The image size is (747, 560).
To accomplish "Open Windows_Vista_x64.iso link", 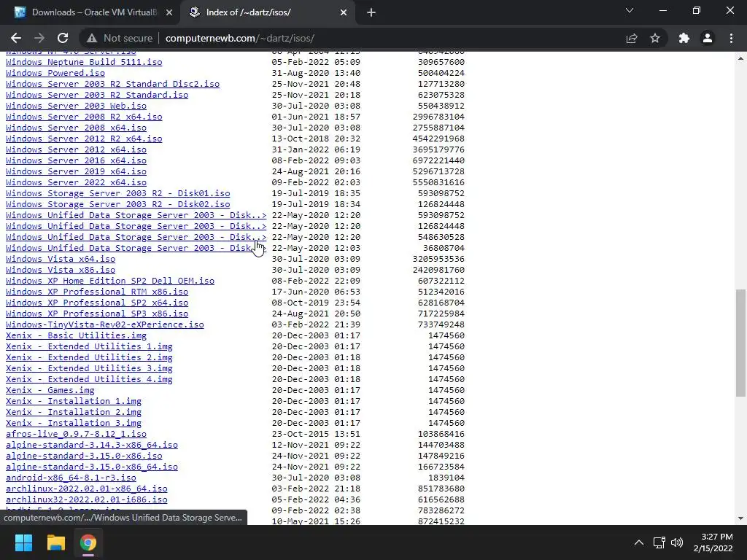I will 61,259.
